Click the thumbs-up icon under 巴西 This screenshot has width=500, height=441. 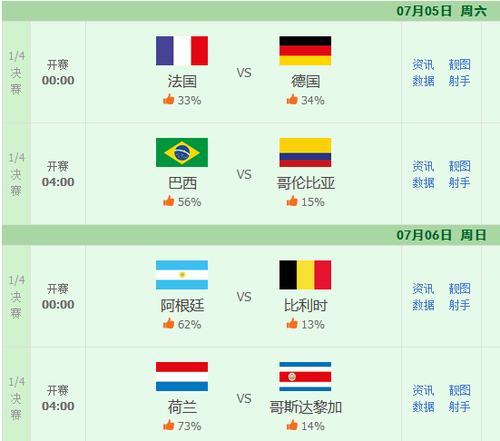[169, 201]
